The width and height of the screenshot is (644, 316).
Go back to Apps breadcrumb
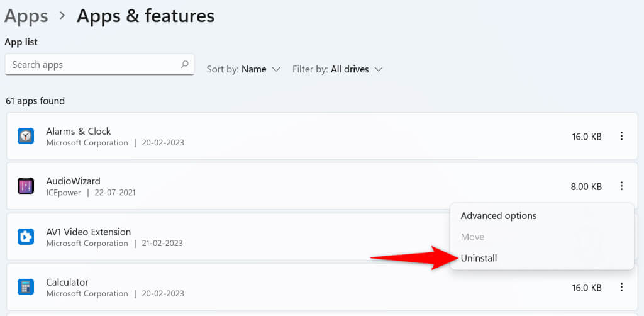26,16
